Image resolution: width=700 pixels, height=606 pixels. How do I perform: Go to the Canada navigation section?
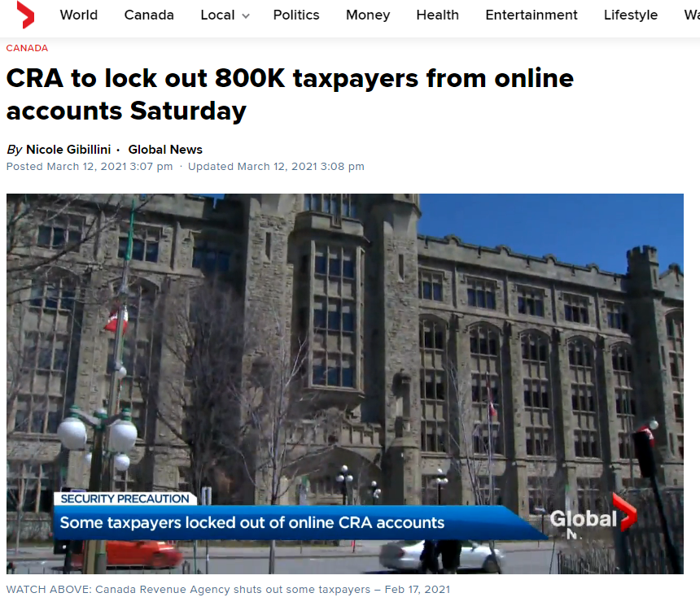click(x=149, y=15)
